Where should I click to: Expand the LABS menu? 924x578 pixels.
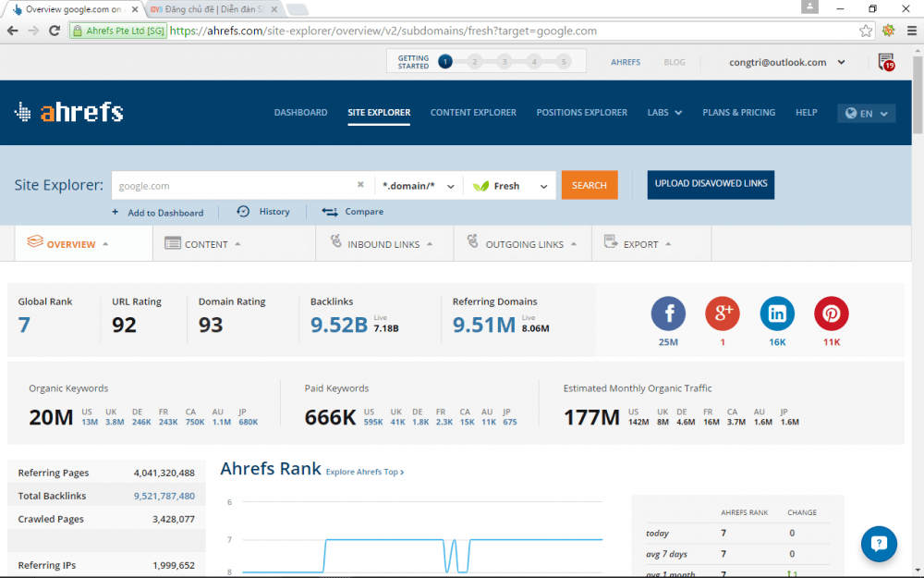point(664,112)
